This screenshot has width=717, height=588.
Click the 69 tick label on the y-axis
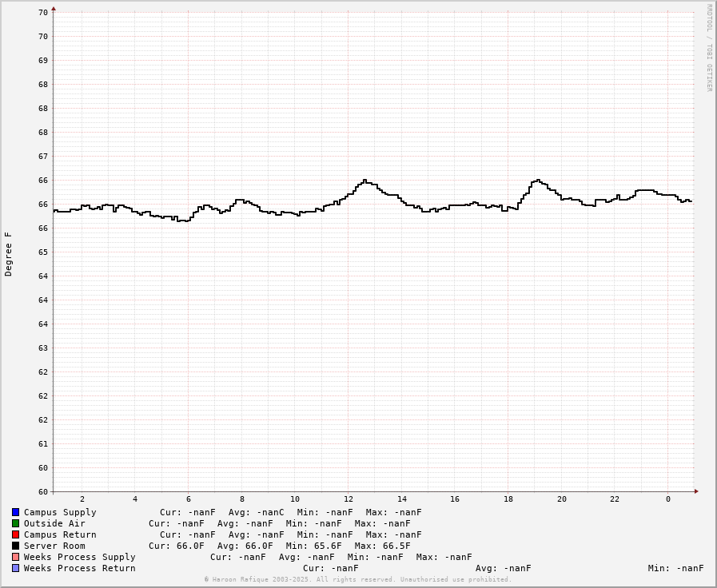(43, 60)
